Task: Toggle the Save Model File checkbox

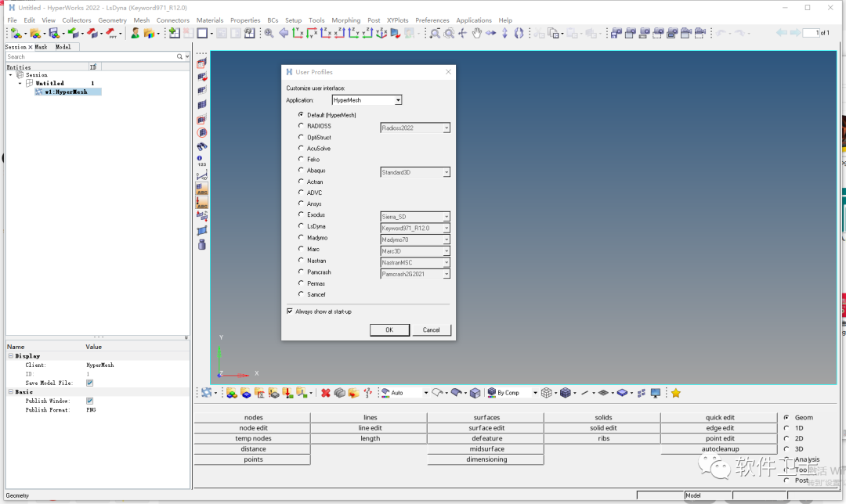Action: [89, 383]
